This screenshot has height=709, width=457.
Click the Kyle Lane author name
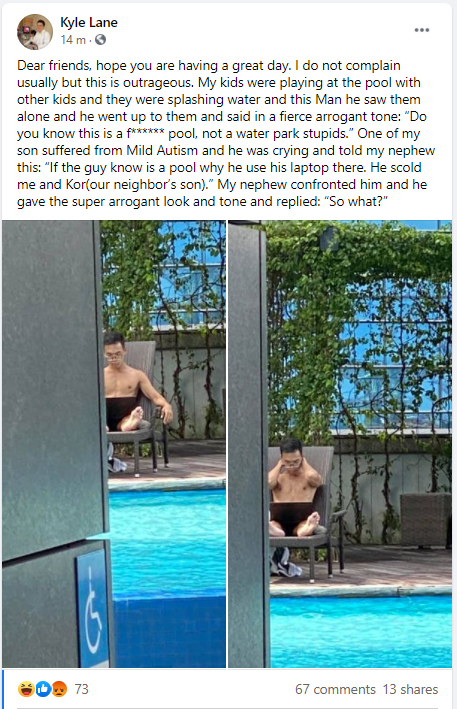pos(89,23)
